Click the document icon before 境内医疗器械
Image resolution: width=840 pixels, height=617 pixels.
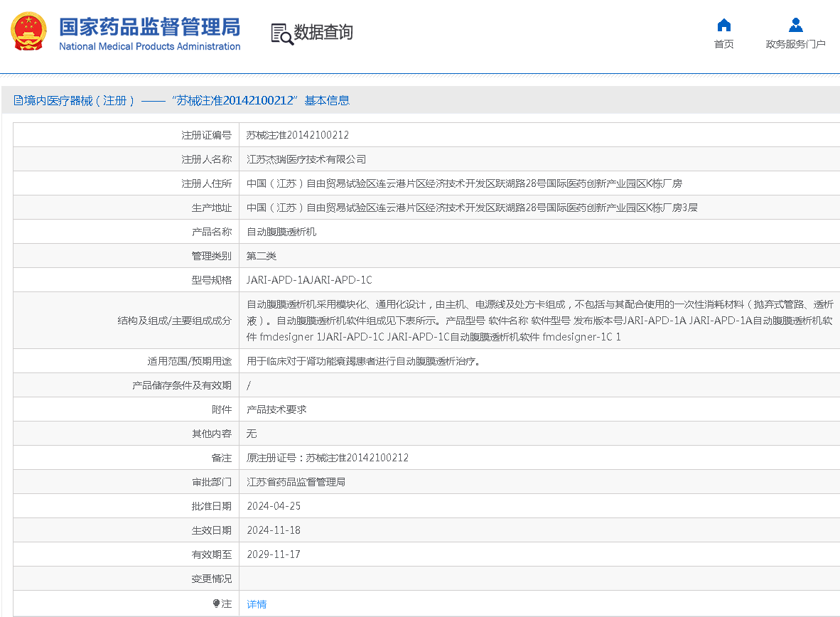coord(18,101)
